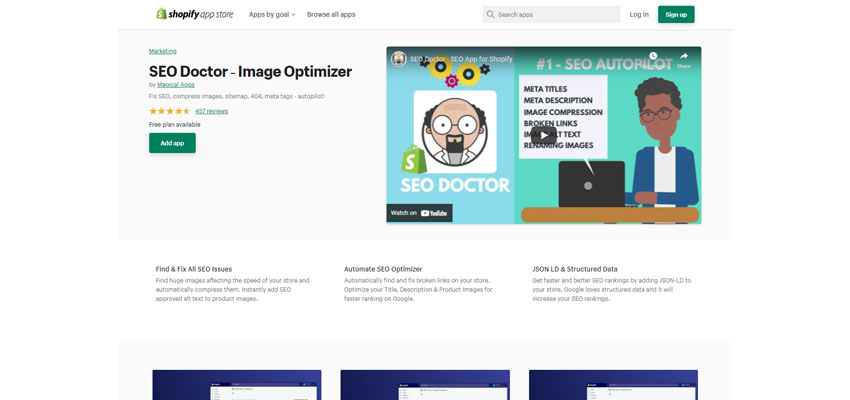
Task: Click the video Share icon
Action: (x=684, y=59)
